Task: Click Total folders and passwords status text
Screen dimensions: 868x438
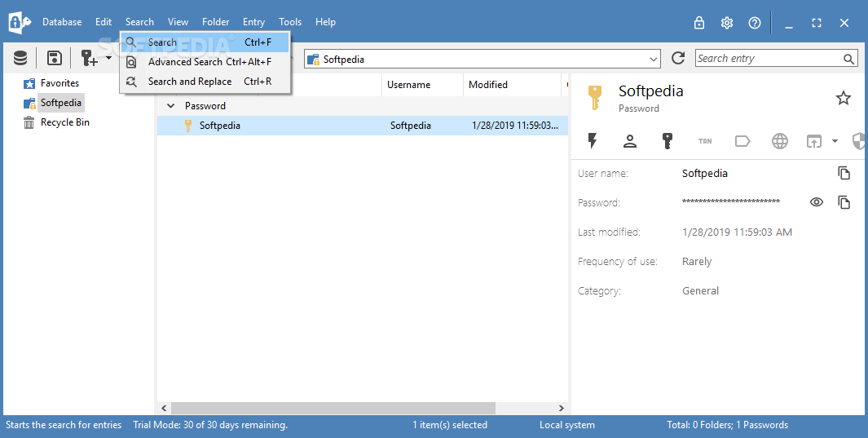Action: (727, 425)
